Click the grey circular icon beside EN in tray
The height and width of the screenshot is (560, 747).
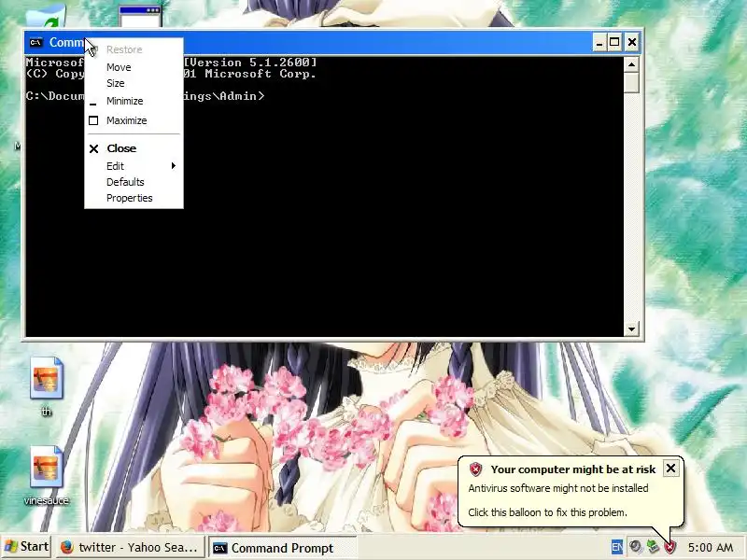[x=635, y=547]
